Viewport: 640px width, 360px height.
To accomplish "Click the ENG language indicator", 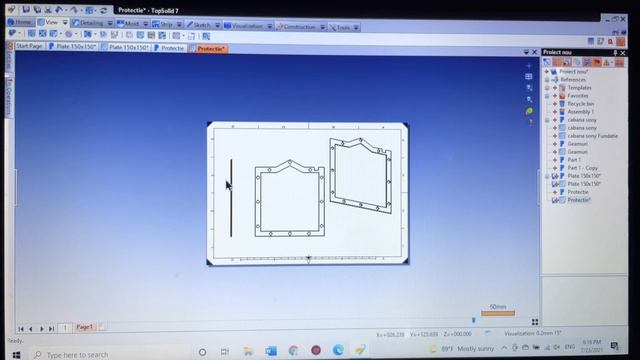I will point(570,347).
